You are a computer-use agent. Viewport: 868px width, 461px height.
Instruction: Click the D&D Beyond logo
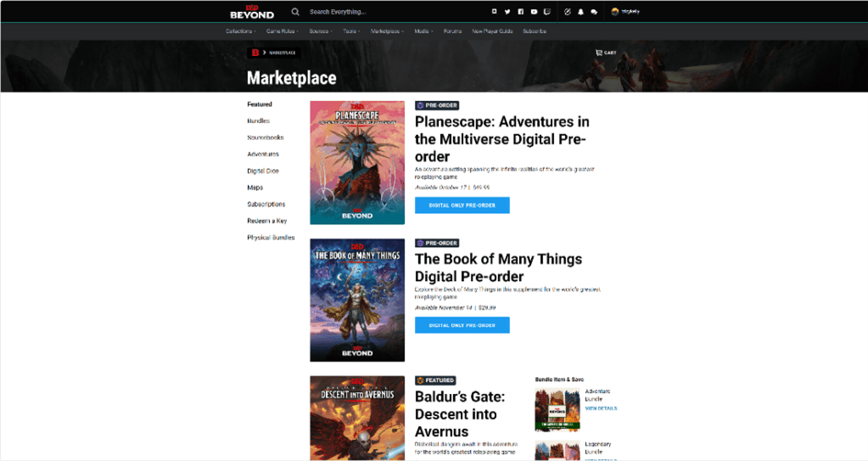click(x=252, y=12)
